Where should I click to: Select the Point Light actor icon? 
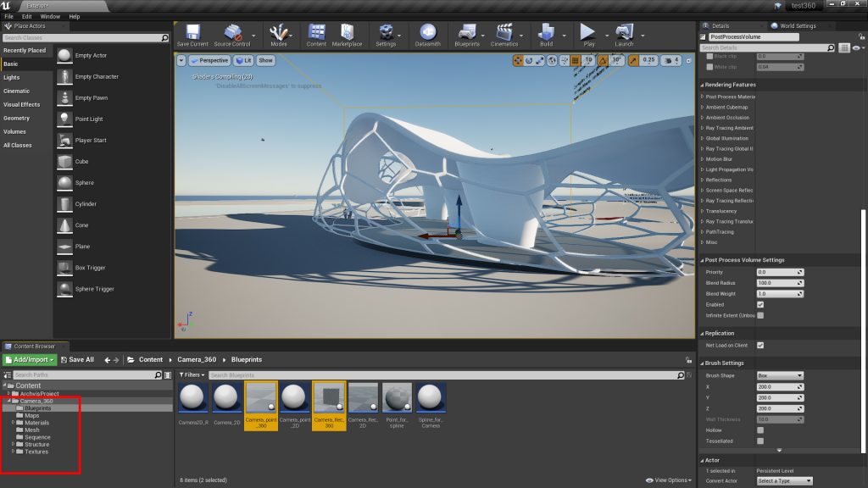[64, 119]
